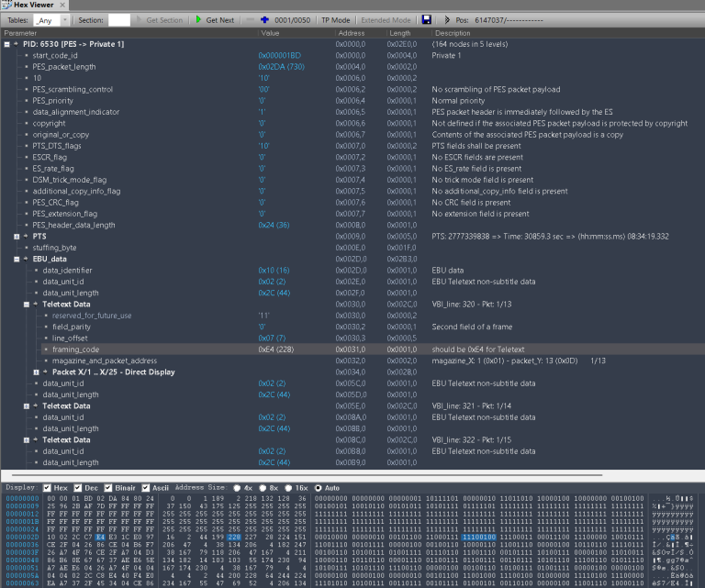Expand Teletext Data node for VBI_line 321

pos(27,406)
